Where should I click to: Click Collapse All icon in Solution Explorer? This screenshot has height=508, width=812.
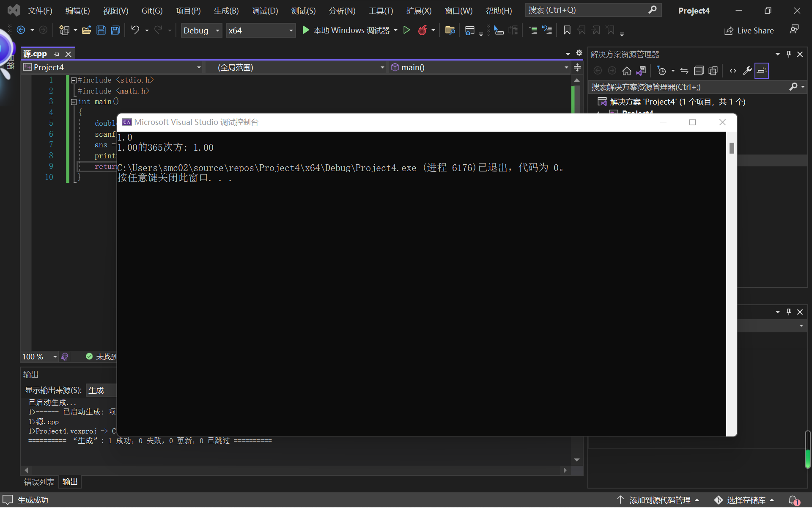pyautogui.click(x=699, y=71)
